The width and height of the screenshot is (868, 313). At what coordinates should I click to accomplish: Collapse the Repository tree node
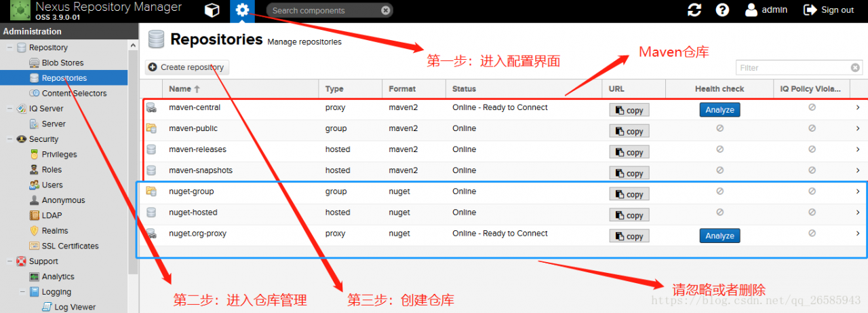(9, 48)
